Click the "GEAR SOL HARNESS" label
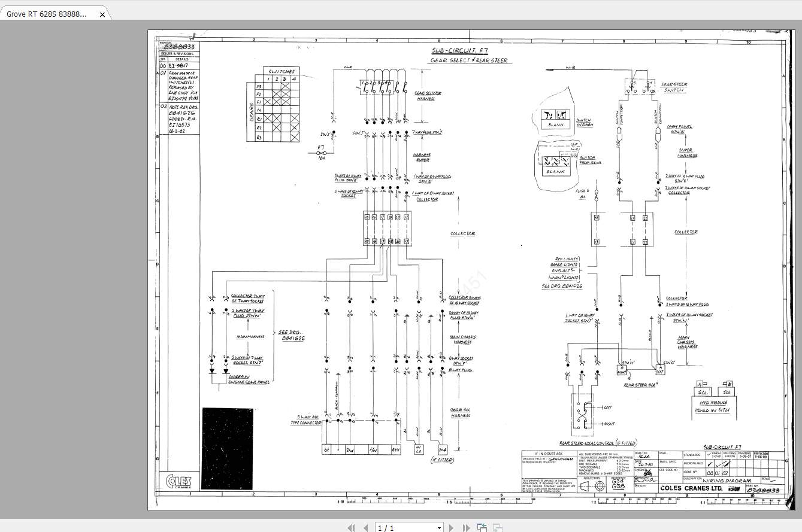 [460, 412]
